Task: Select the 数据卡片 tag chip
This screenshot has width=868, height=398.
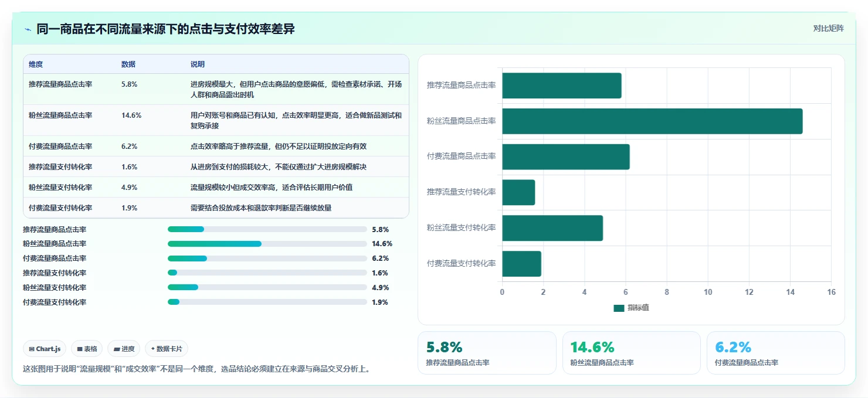Action: point(167,349)
